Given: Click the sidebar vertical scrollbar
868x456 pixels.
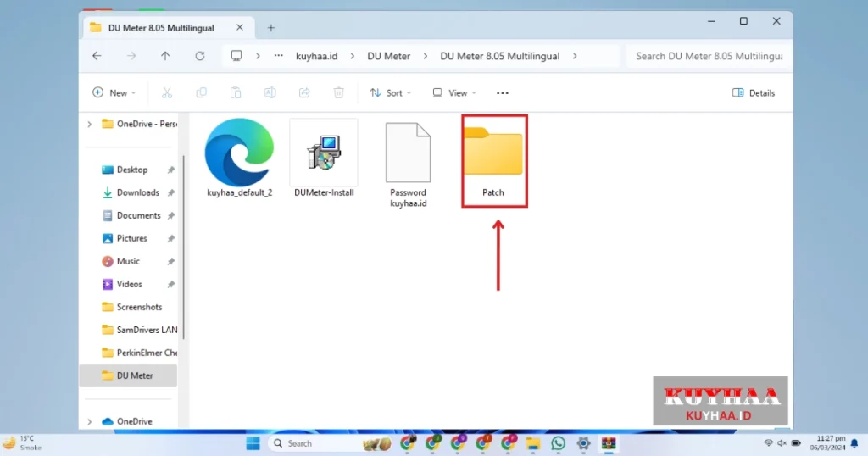Looking at the screenshot, I should [183, 247].
